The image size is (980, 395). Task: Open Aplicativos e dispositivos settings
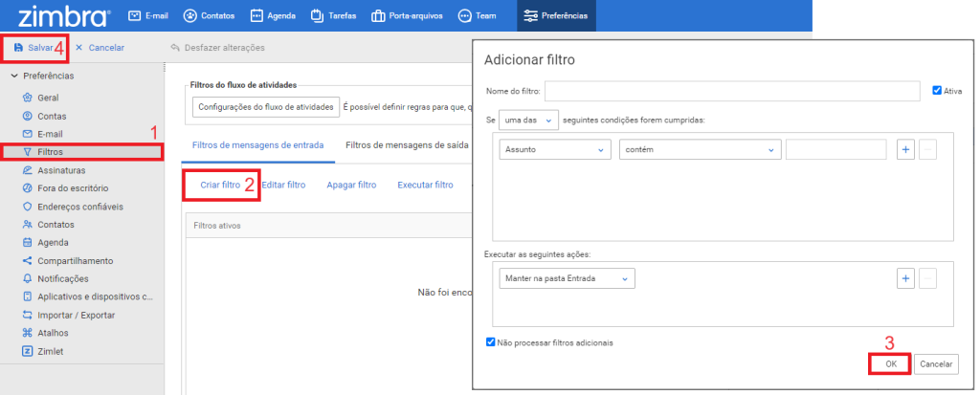pyautogui.click(x=95, y=296)
